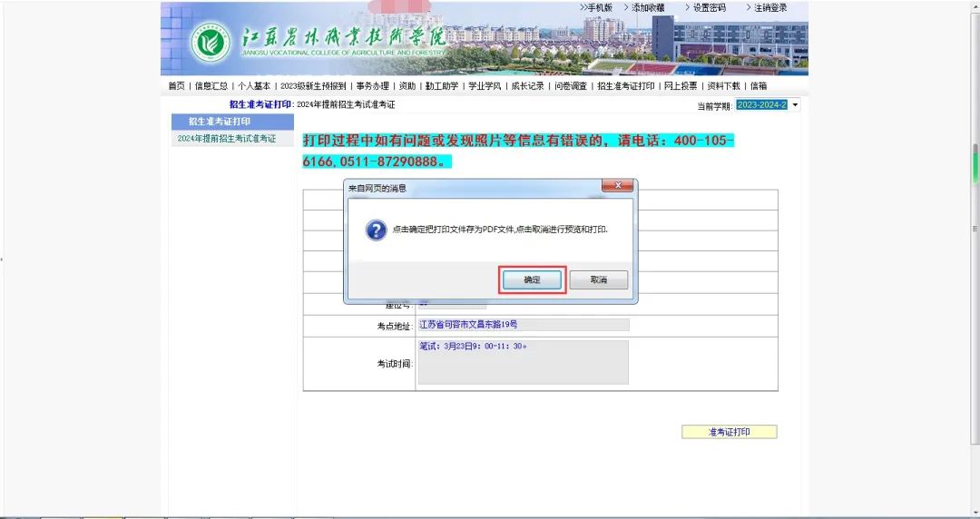Open the 首页 menu item
This screenshot has height=519, width=980.
(176, 86)
